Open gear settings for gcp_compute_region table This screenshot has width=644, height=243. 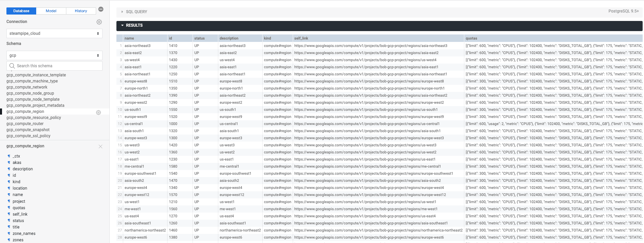pos(98,113)
